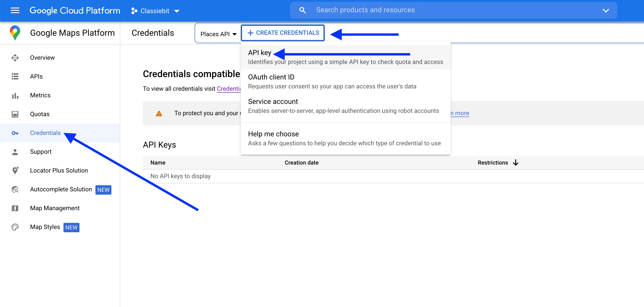Open the navigation hamburger menu
The height and width of the screenshot is (307, 644).
coord(15,11)
